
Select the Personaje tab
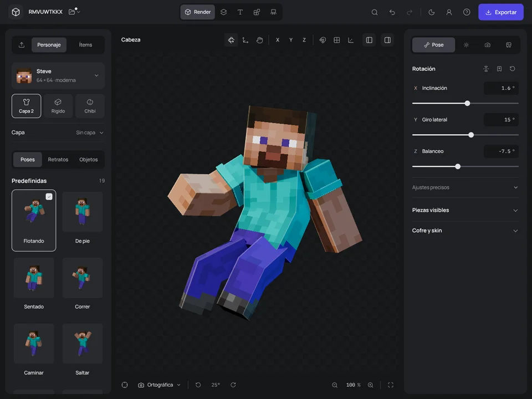(x=49, y=45)
